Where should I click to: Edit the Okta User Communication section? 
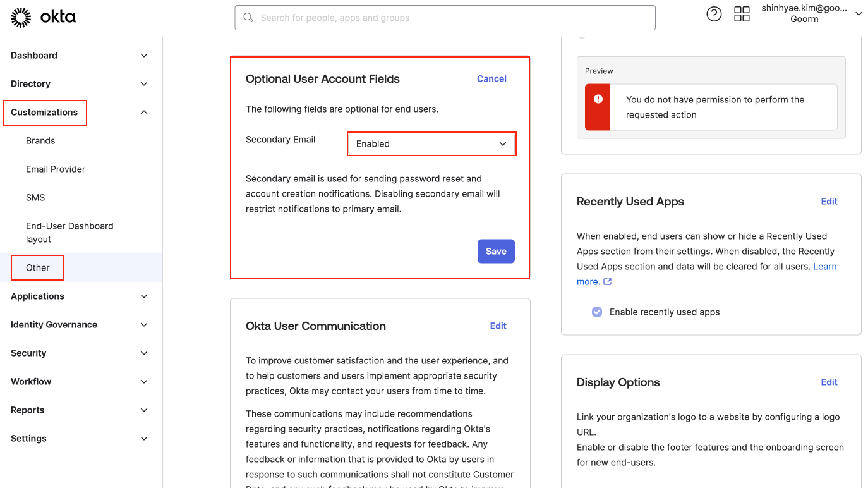(x=498, y=326)
